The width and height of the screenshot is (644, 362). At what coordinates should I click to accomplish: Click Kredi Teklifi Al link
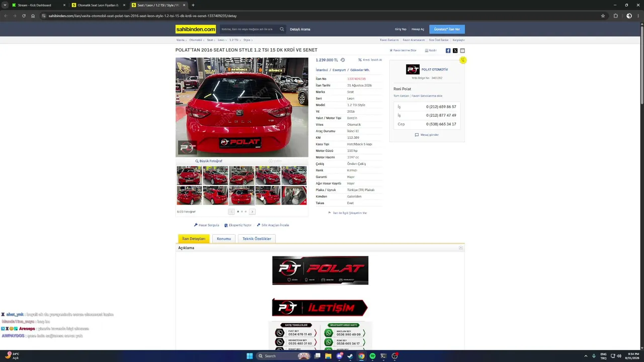pos(370,60)
